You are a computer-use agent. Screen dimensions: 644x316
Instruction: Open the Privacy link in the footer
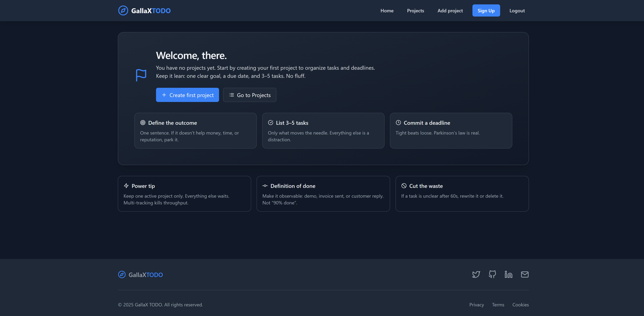point(476,305)
